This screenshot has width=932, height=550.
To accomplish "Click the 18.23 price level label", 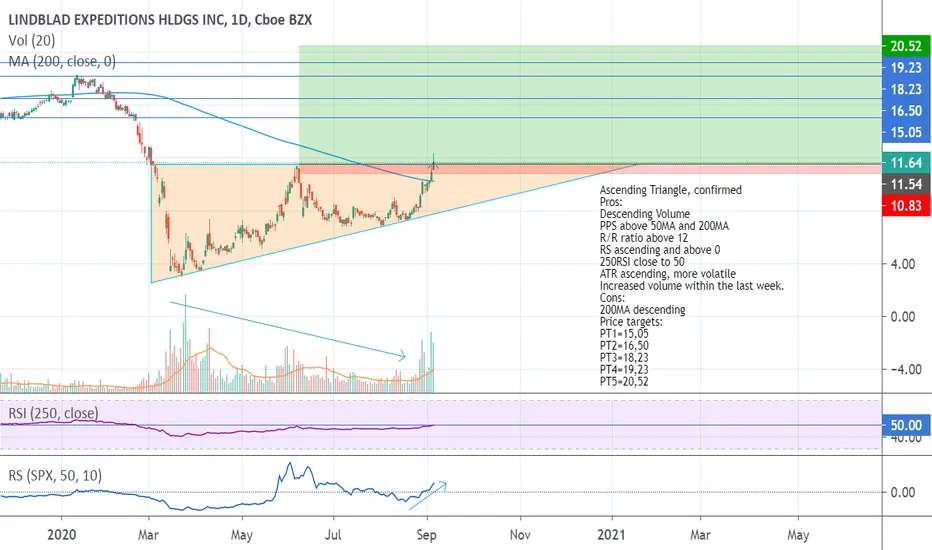I will [906, 89].
